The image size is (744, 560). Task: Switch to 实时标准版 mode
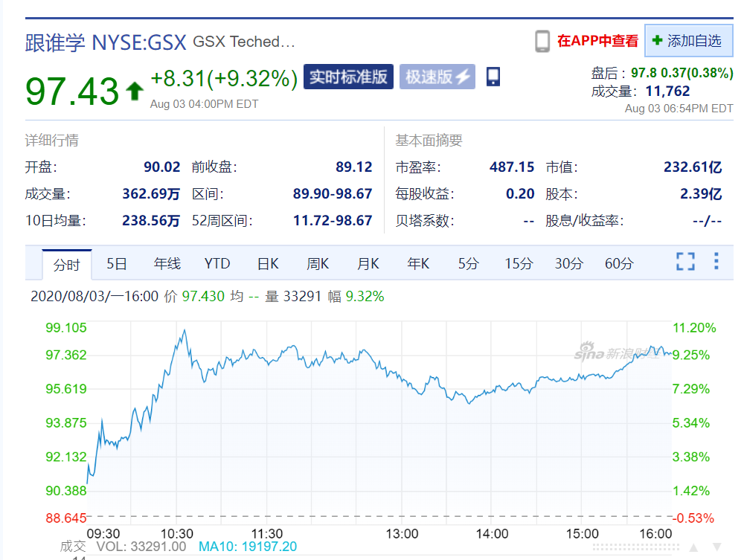[x=348, y=77]
